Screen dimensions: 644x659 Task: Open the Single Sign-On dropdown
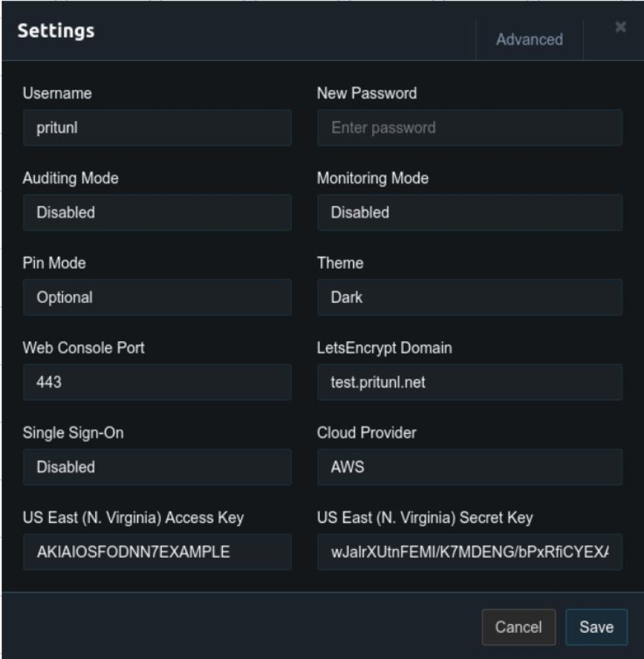point(157,467)
